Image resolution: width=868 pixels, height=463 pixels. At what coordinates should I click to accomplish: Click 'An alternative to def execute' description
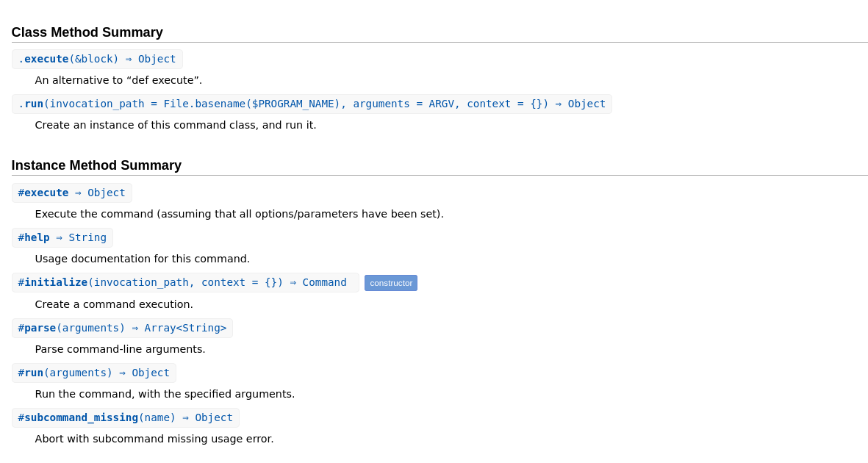(x=118, y=80)
